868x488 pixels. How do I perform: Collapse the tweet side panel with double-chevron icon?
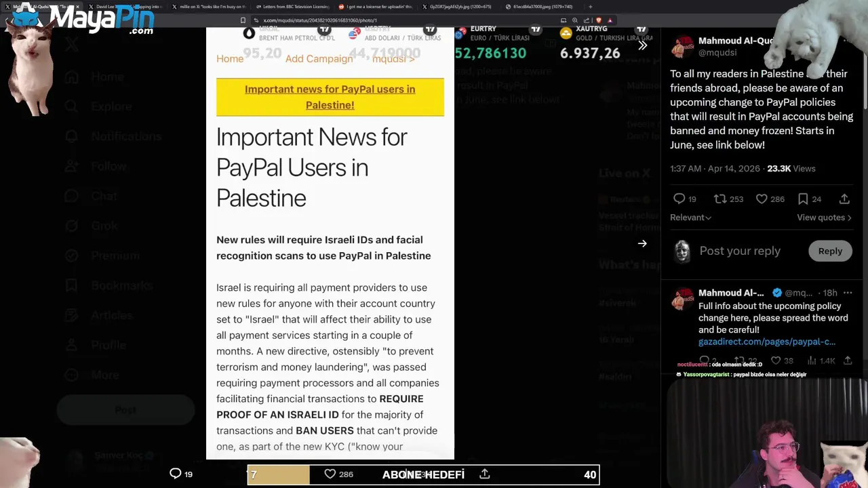pyautogui.click(x=642, y=45)
